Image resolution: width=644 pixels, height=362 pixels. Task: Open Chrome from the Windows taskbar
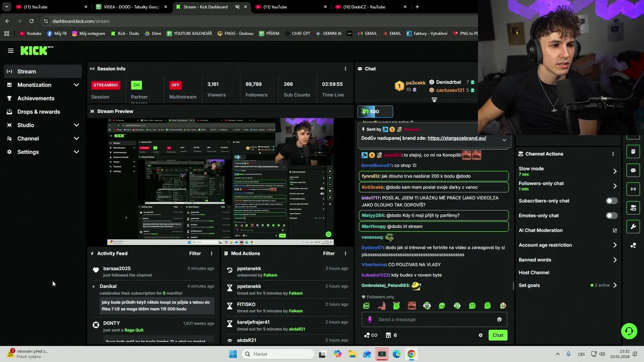[x=411, y=354]
